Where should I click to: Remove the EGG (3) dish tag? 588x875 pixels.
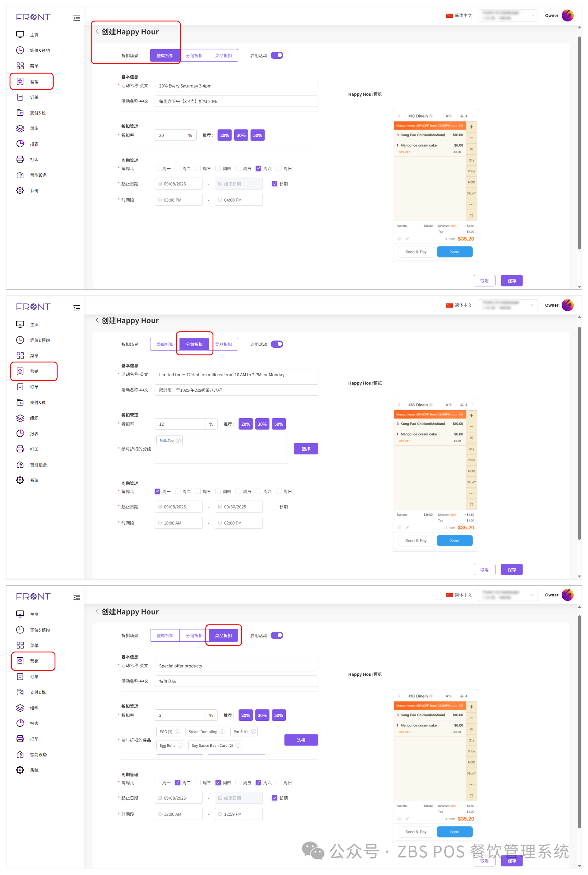click(177, 731)
